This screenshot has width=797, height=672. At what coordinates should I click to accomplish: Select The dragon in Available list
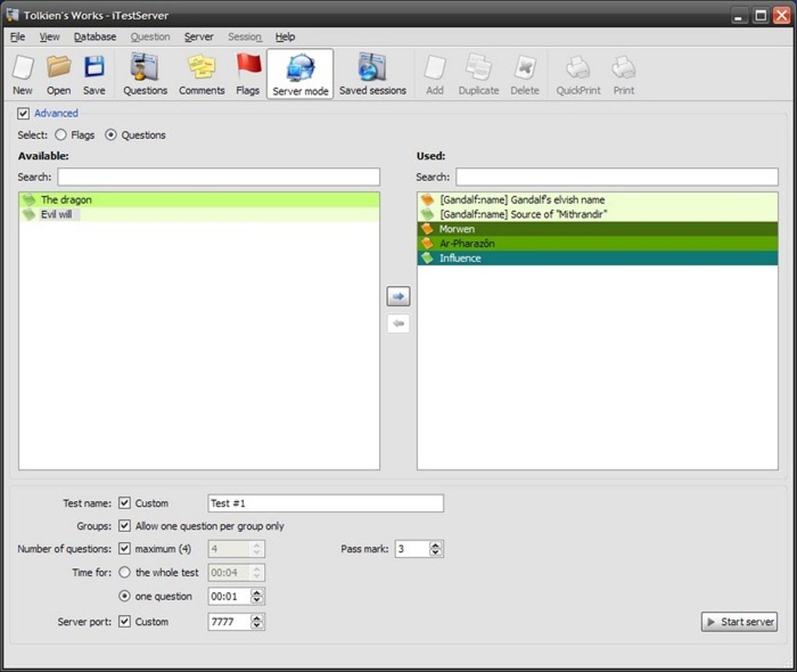click(199, 200)
